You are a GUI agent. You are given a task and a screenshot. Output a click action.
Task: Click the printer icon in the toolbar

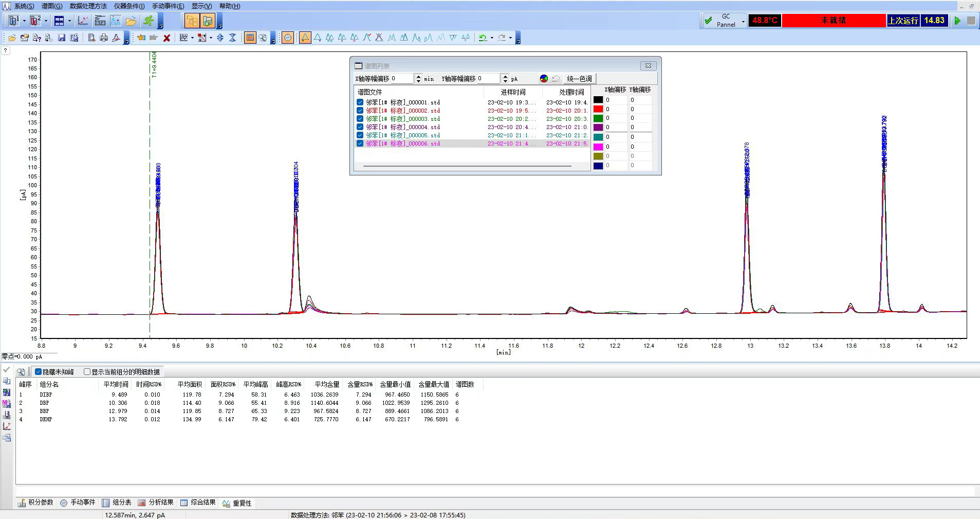coord(104,38)
